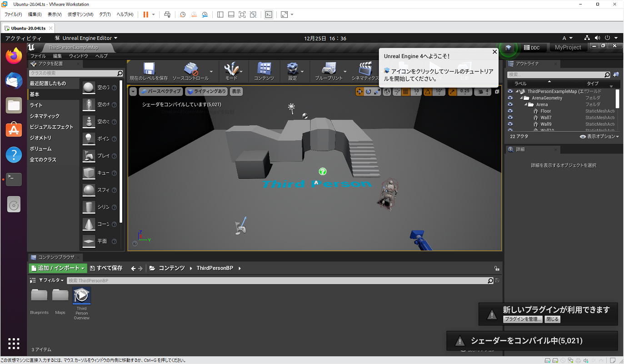Open the Modes tools button (モード)
This screenshot has height=364, width=624.
(231, 71)
